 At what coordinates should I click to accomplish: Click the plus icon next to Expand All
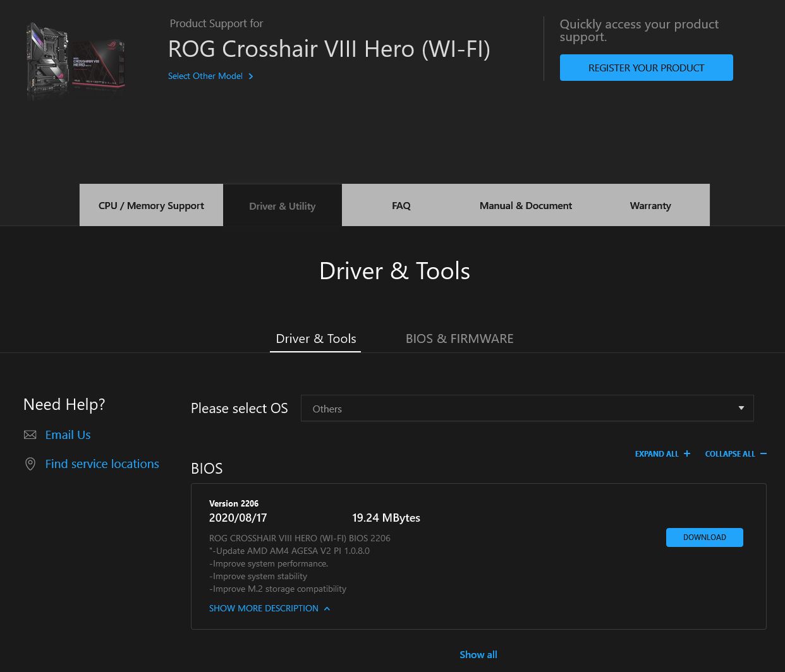point(687,453)
